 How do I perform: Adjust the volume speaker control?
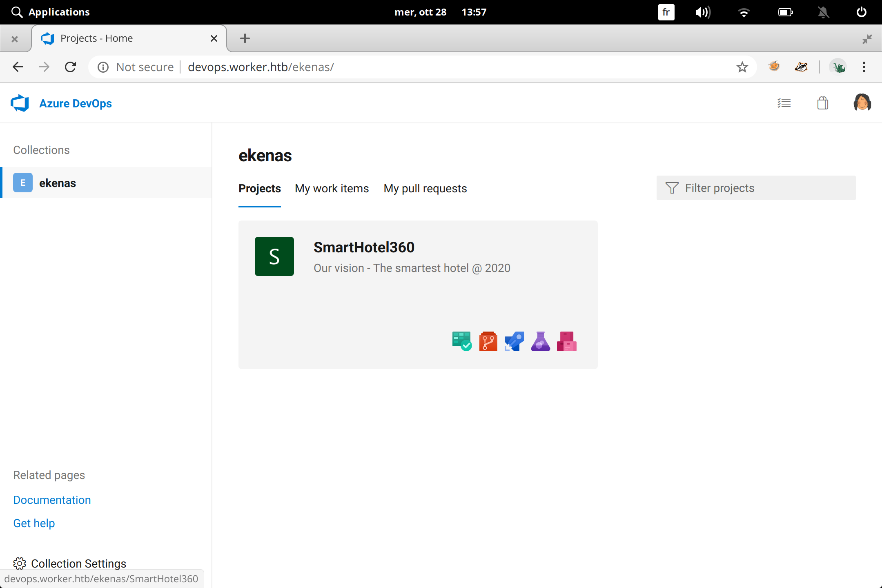(x=702, y=12)
